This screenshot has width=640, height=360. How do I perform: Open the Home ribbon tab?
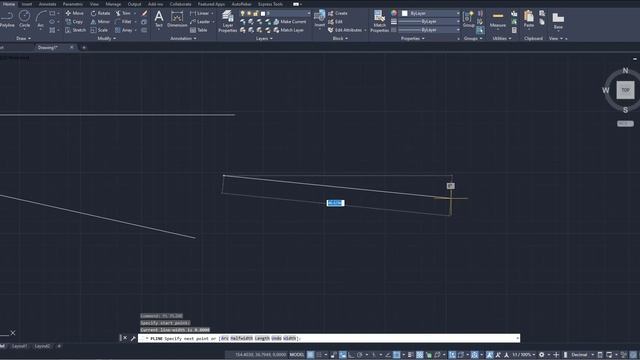pos(9,4)
